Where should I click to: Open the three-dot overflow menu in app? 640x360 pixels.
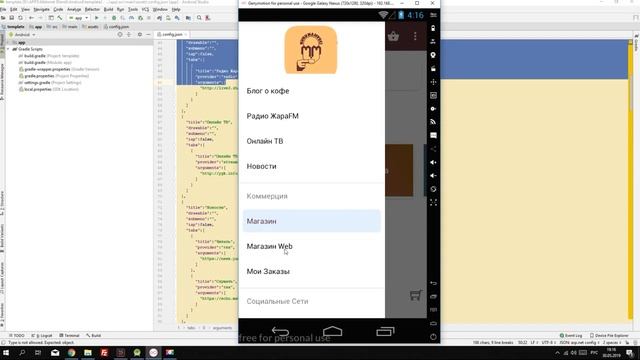pos(415,36)
